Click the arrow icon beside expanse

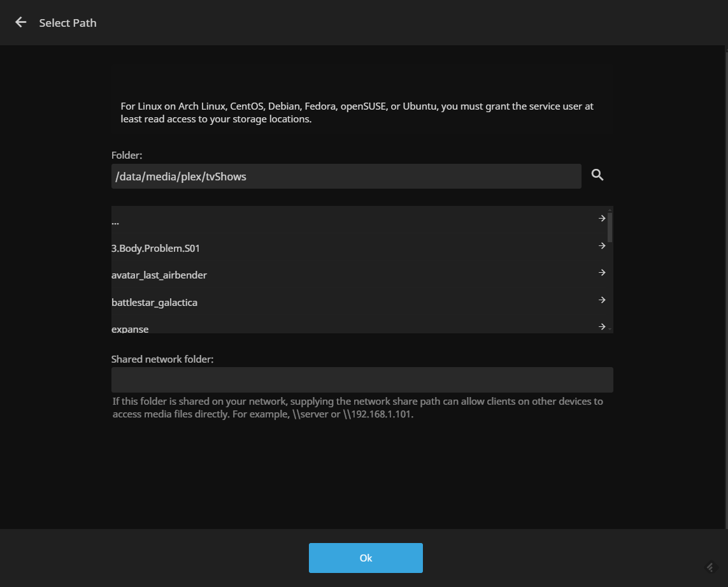click(x=601, y=327)
